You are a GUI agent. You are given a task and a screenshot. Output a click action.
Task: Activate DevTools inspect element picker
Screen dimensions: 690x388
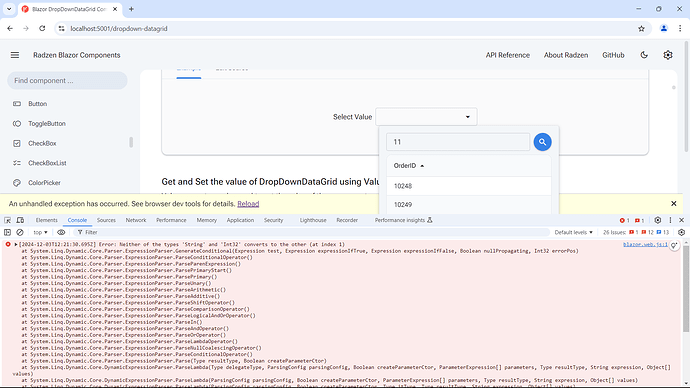pyautogui.click(x=7, y=220)
